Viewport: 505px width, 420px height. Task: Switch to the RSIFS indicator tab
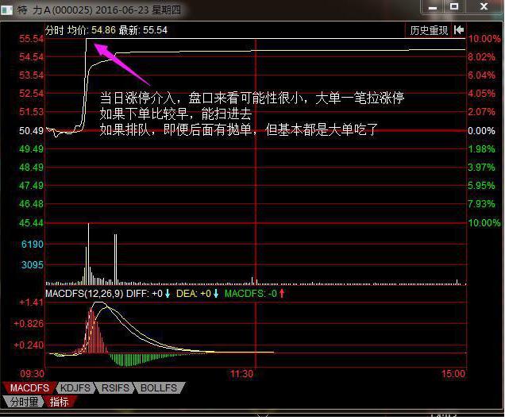coord(115,387)
